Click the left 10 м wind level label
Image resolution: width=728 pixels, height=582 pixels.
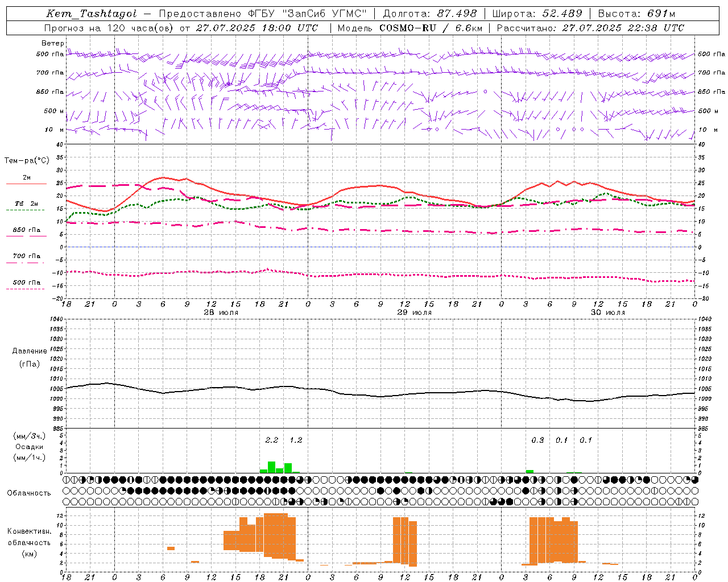pos(55,130)
